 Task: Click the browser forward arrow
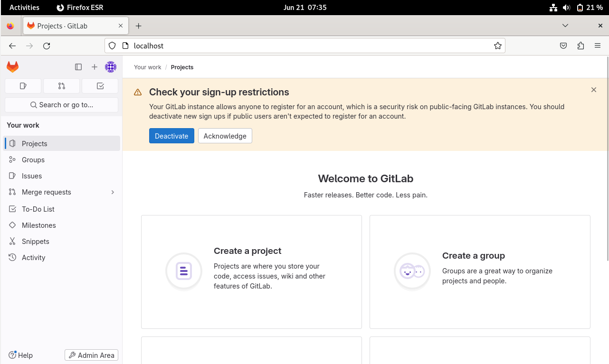tap(29, 46)
